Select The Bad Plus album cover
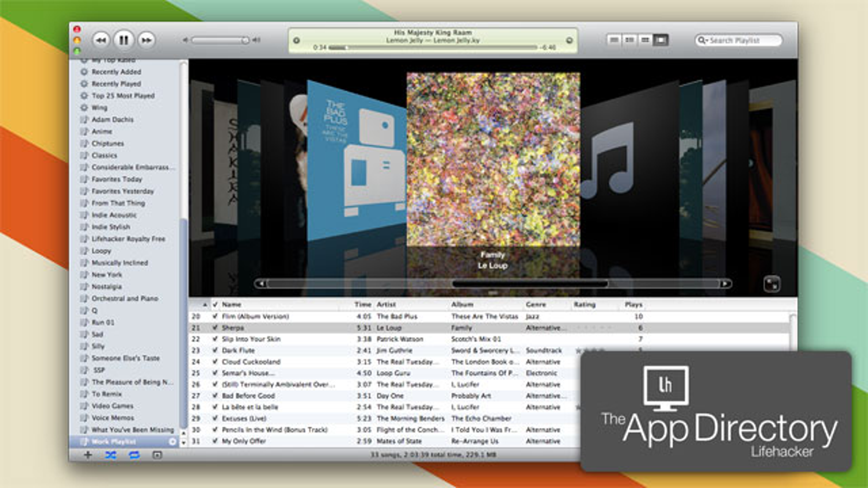Viewport: 868px width, 488px height. [x=356, y=160]
